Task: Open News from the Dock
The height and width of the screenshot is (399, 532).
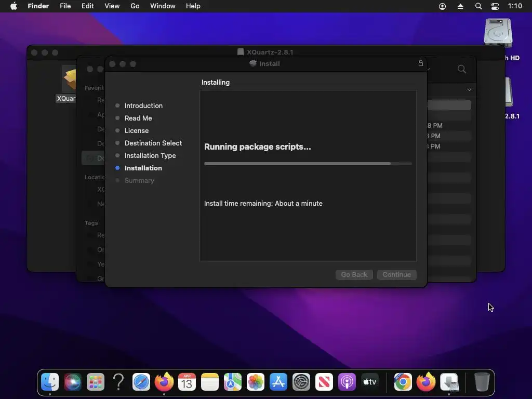Action: tap(324, 382)
